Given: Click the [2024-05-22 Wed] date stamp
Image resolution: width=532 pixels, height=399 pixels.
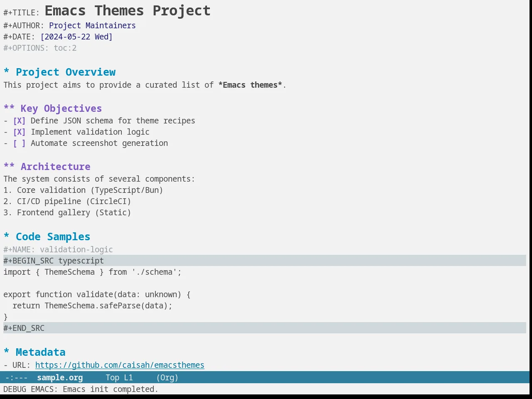Looking at the screenshot, I should tap(76, 37).
